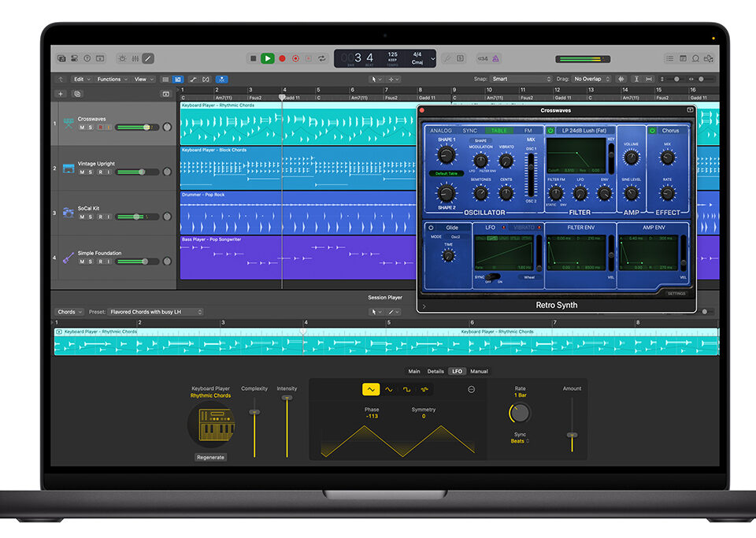The height and width of the screenshot is (538, 756).
Task: Open the Flavored Chords preset dropdown
Action: coord(156,312)
